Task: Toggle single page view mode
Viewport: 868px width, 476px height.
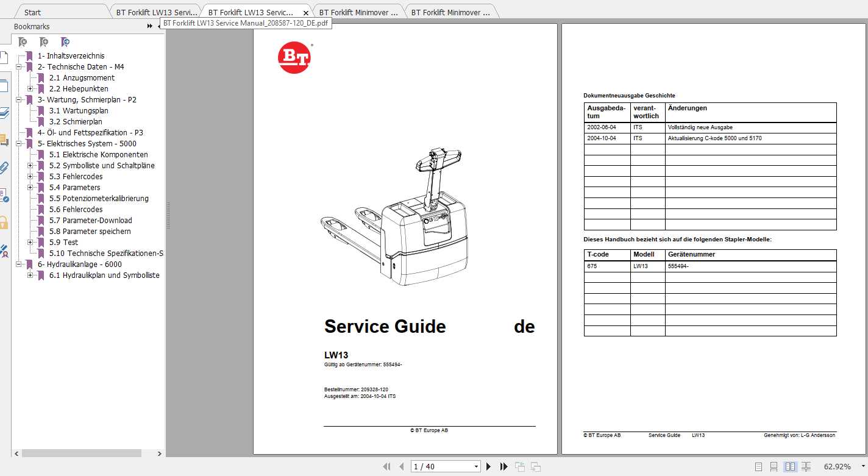Action: (758, 466)
